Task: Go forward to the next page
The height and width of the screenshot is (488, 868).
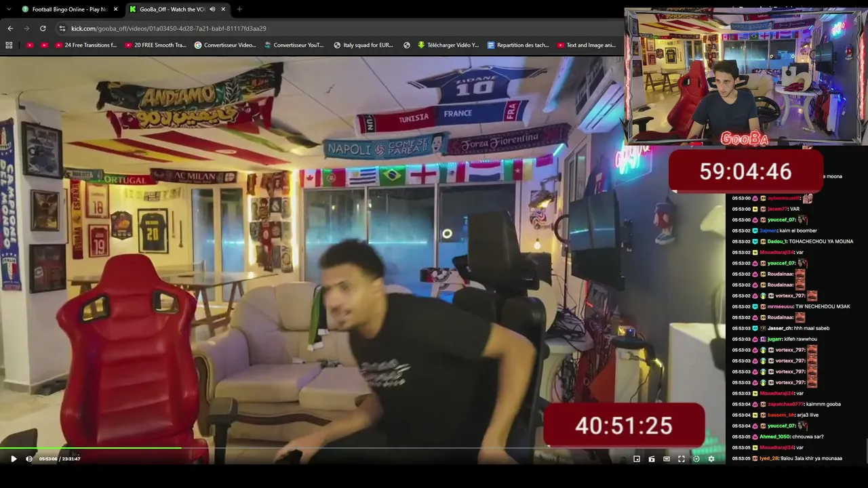Action: click(26, 28)
